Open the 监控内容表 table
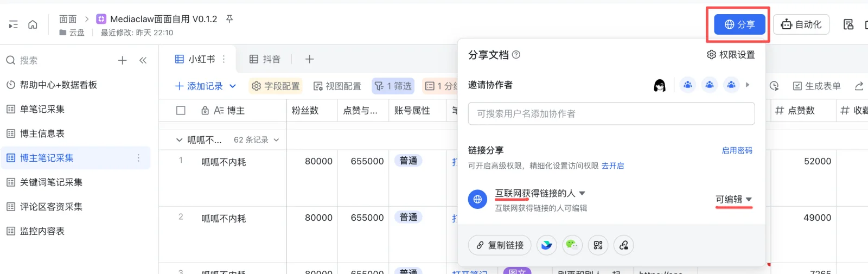 (42, 231)
